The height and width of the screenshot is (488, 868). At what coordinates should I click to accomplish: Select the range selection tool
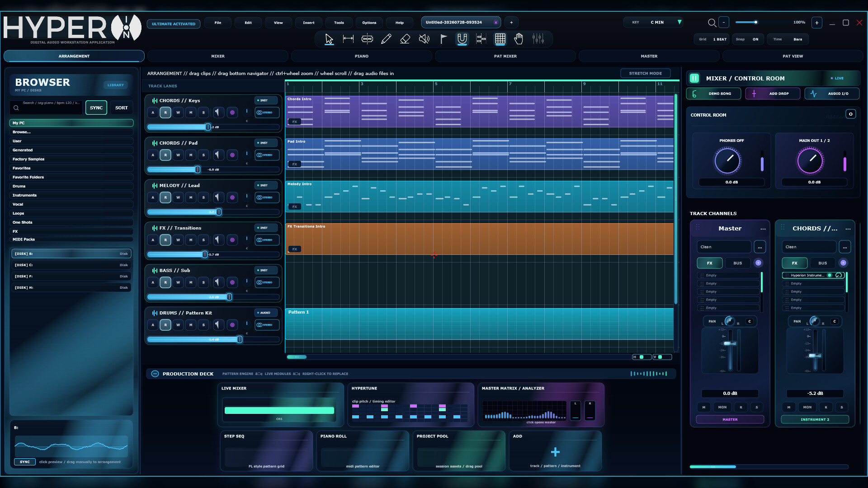point(348,39)
